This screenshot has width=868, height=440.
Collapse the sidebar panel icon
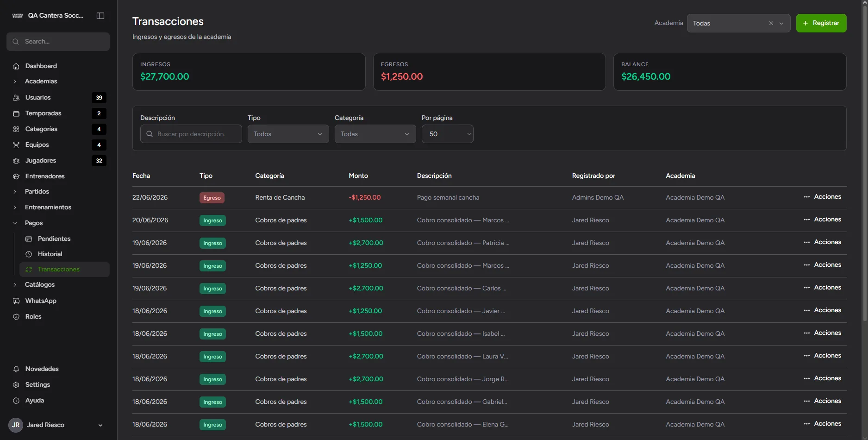(x=100, y=16)
